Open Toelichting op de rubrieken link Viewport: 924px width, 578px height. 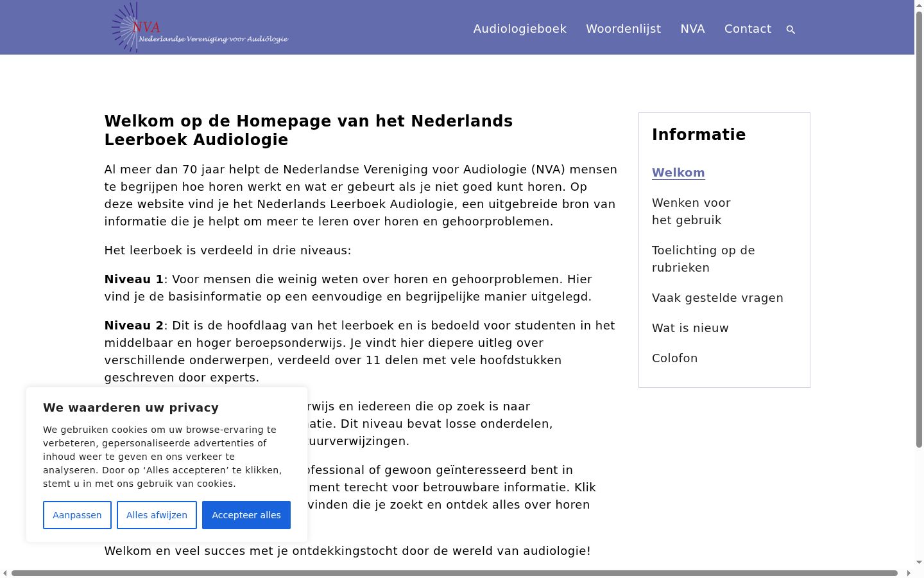pos(703,259)
